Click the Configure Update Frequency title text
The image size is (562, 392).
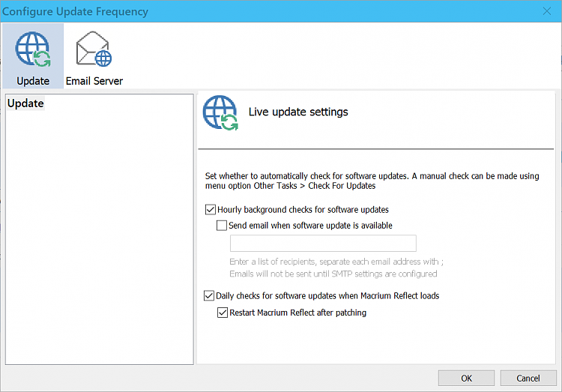point(75,11)
